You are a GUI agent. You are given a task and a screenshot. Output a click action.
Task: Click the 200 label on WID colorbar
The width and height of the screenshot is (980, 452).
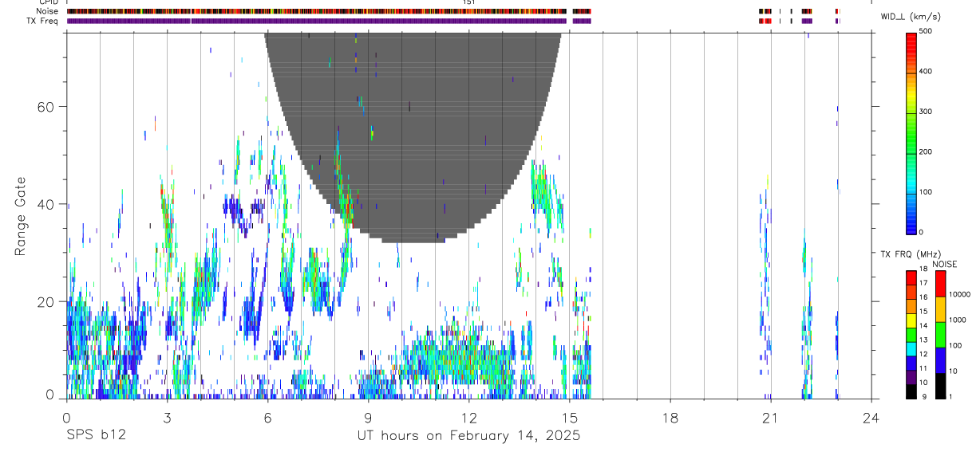pyautogui.click(x=926, y=151)
